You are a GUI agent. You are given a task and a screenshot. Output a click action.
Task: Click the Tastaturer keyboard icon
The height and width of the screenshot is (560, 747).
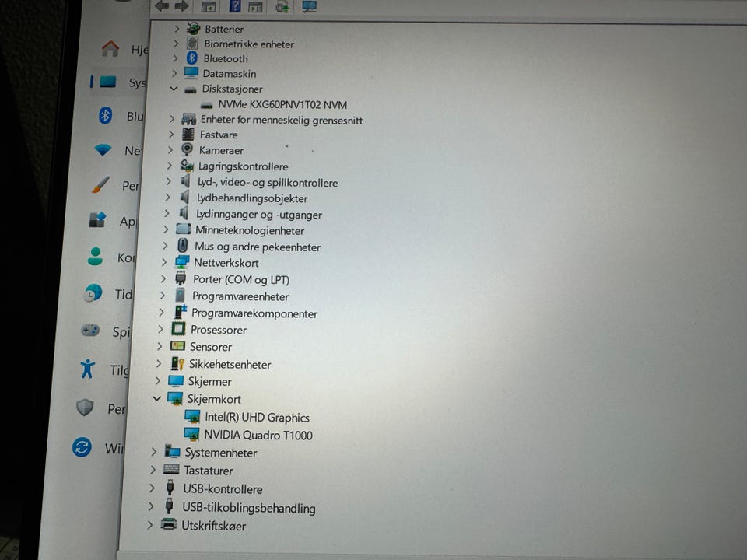click(171, 469)
